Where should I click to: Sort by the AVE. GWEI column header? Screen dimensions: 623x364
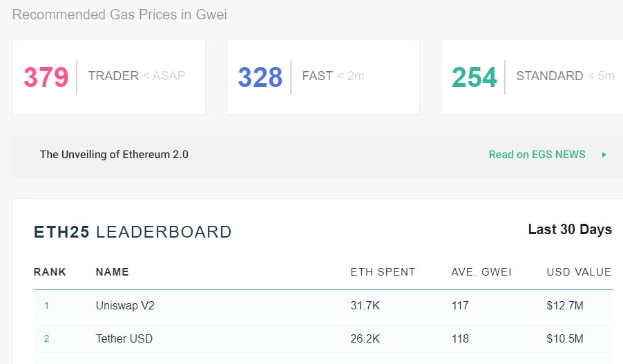pos(481,272)
